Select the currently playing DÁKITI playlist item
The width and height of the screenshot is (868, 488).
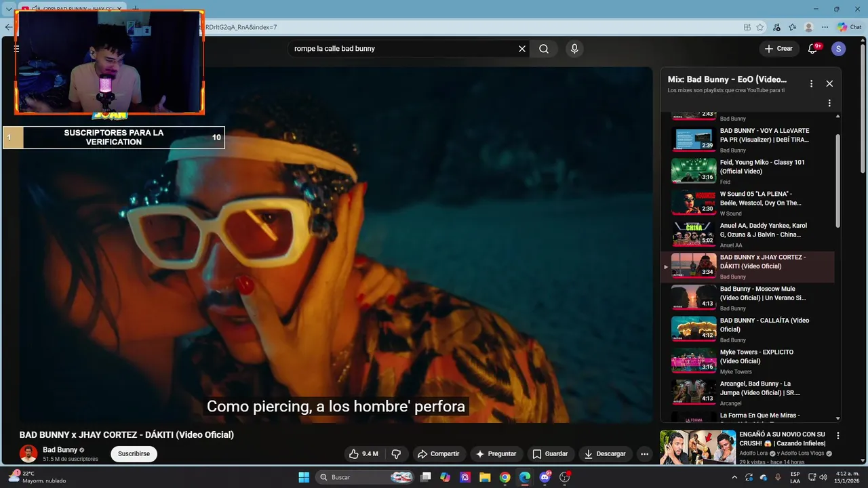[747, 267]
